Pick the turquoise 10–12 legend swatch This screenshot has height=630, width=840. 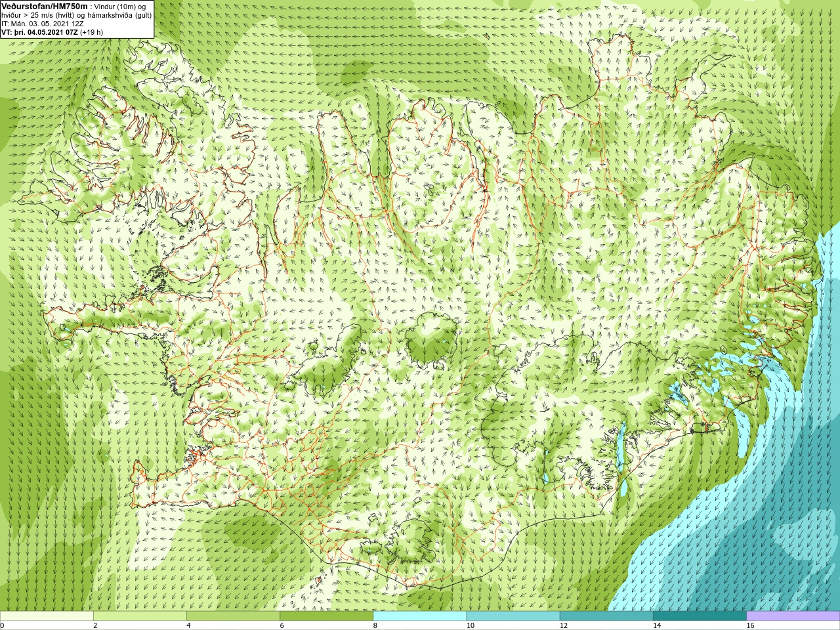(x=513, y=616)
